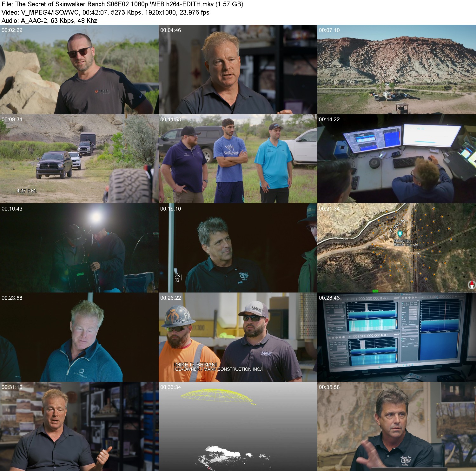Click the thumbnail at 00:23:58

79,337
